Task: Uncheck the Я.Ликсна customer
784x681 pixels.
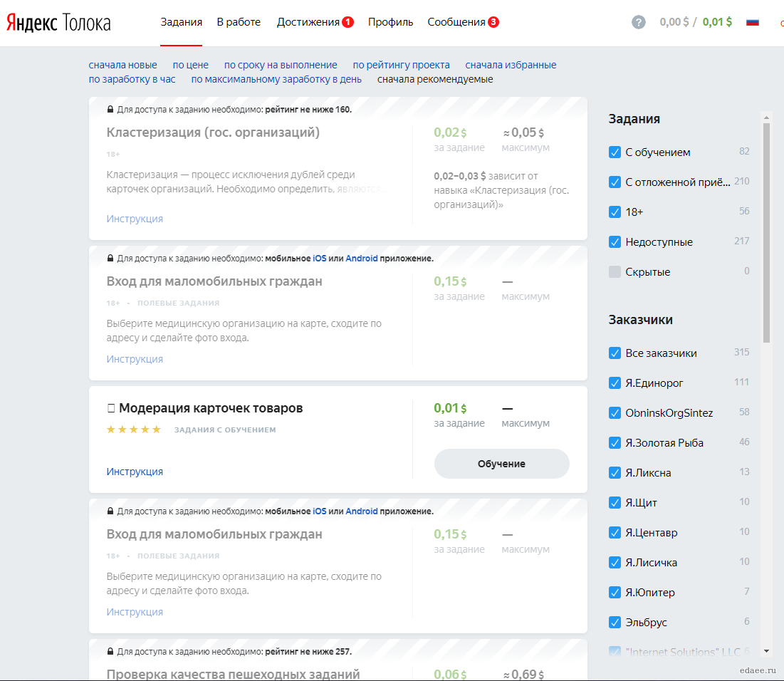Action: 615,473
